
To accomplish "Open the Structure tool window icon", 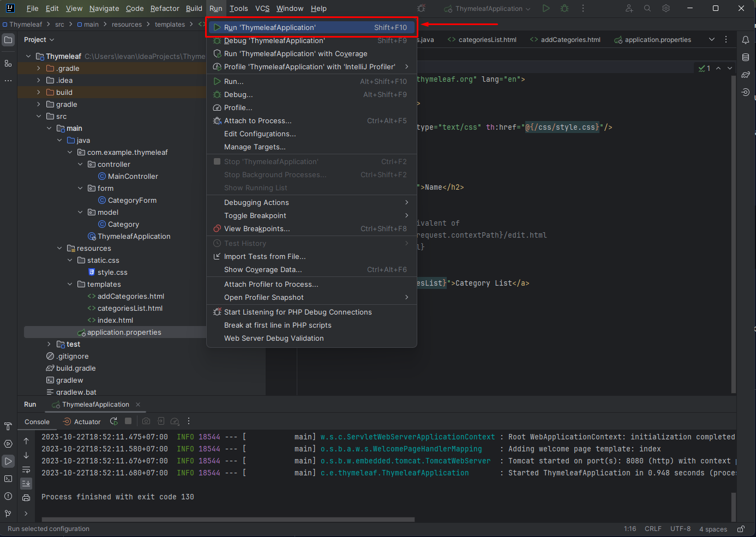I will point(8,63).
